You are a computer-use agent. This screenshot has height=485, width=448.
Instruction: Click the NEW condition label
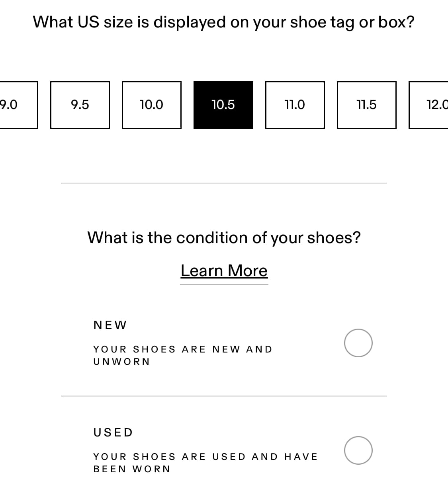coord(110,325)
